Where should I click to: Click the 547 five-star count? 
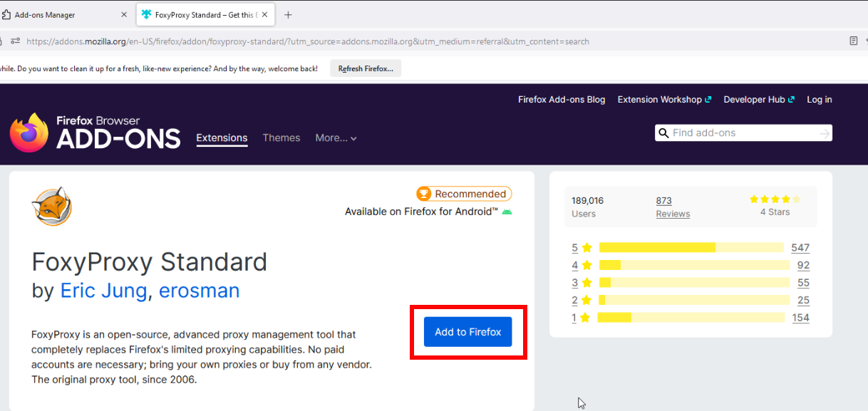coord(800,248)
